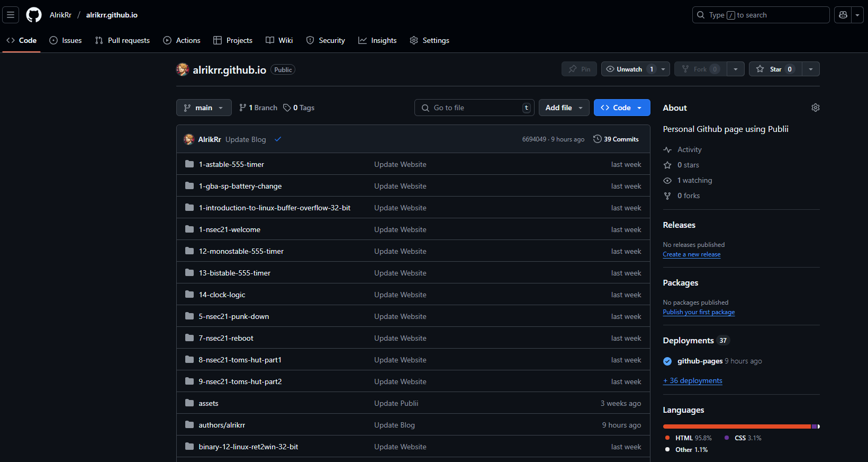Expand the green Code dropdown button
This screenshot has width=868, height=462.
[622, 108]
